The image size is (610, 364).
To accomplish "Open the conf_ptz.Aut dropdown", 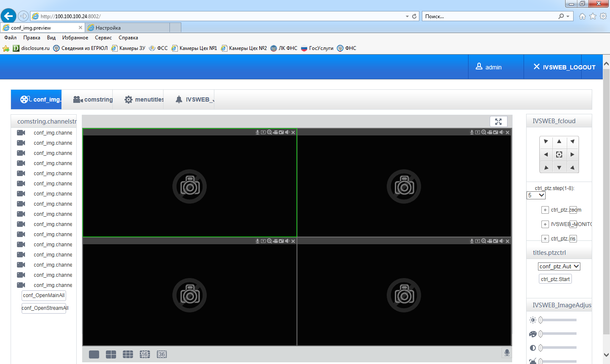I will coord(559,266).
